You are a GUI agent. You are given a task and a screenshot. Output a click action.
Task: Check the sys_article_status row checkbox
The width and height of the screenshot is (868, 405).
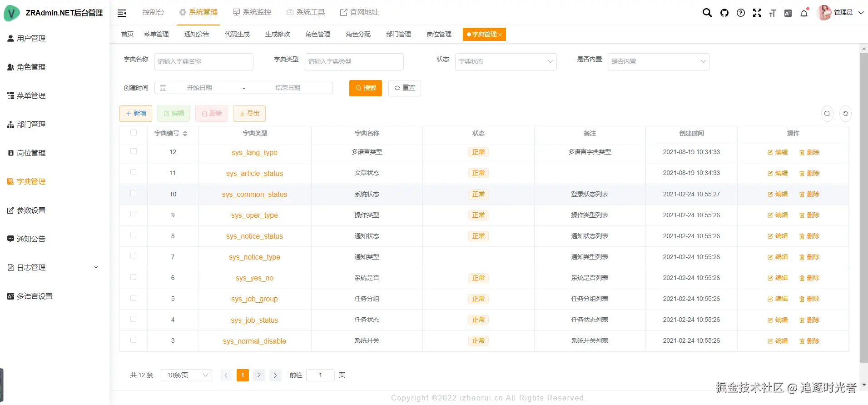[134, 172]
